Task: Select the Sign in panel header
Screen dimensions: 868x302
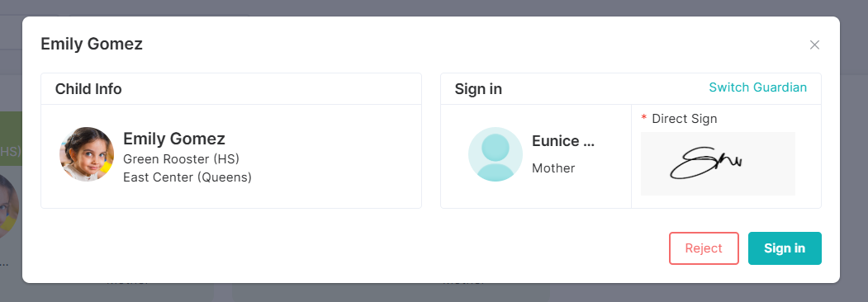Action: tap(630, 89)
